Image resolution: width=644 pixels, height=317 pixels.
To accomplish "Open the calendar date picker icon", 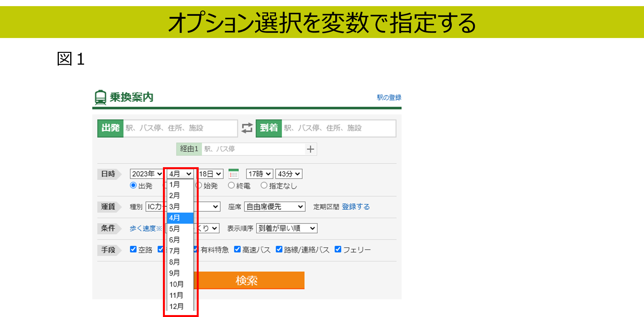I will click(233, 174).
